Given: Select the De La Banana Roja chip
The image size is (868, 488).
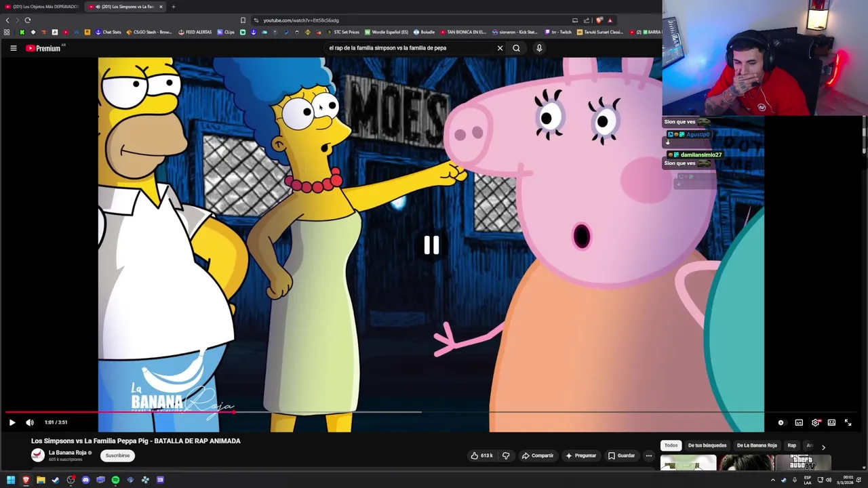Looking at the screenshot, I should [x=757, y=445].
